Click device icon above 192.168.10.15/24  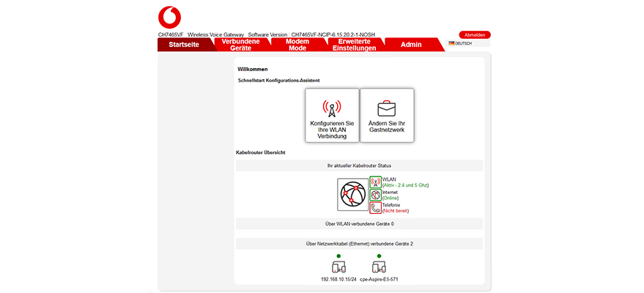(338, 267)
